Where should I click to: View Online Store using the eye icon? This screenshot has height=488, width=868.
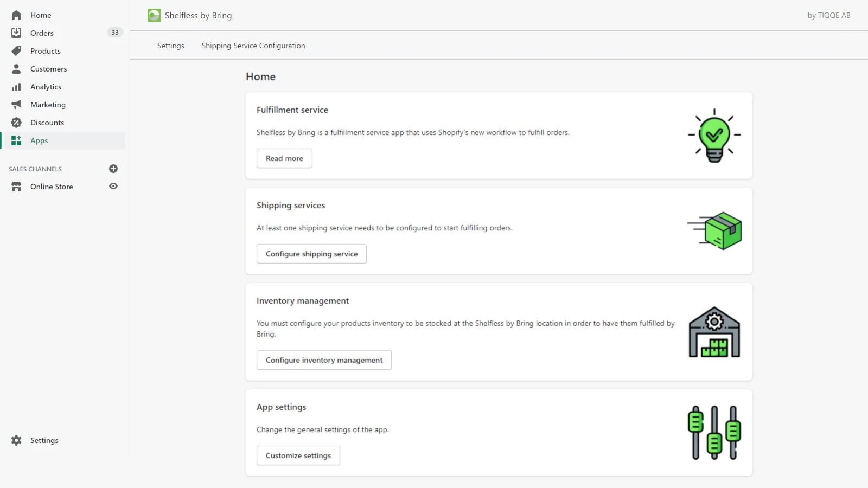[113, 187]
